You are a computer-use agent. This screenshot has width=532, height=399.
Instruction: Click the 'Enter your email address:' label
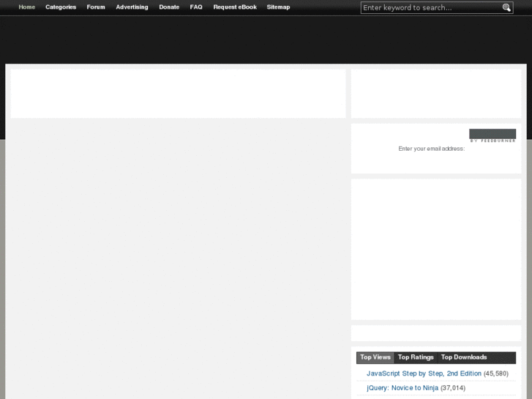[431, 149]
